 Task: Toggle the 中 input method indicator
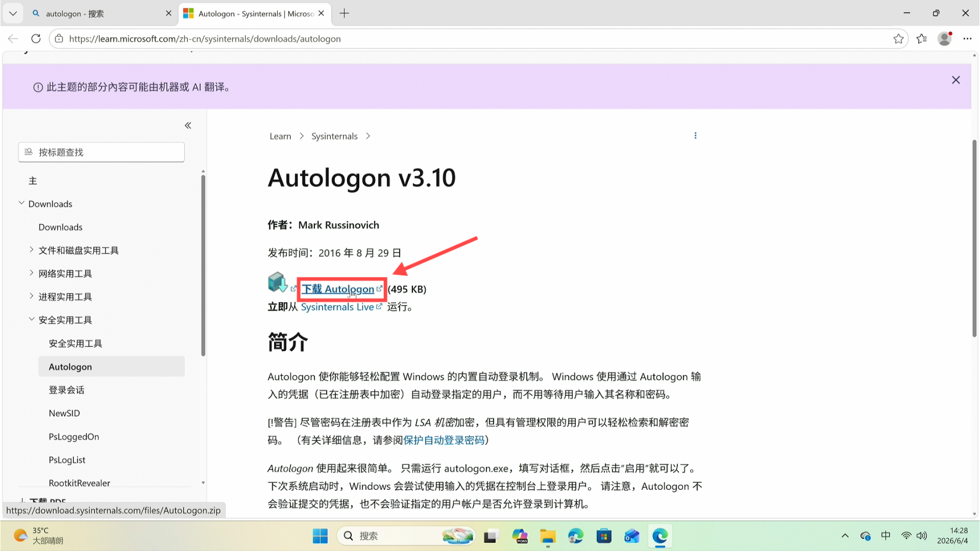coord(885,536)
